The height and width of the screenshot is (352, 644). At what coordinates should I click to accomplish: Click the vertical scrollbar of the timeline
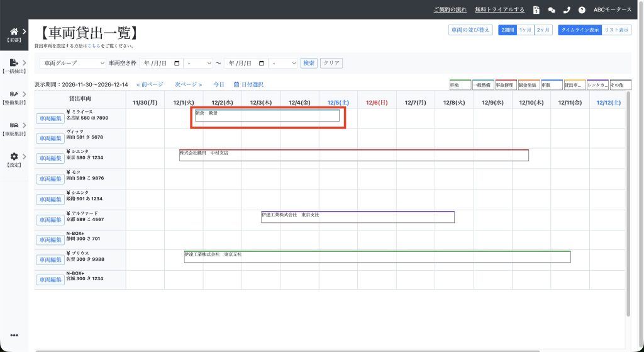[628, 203]
